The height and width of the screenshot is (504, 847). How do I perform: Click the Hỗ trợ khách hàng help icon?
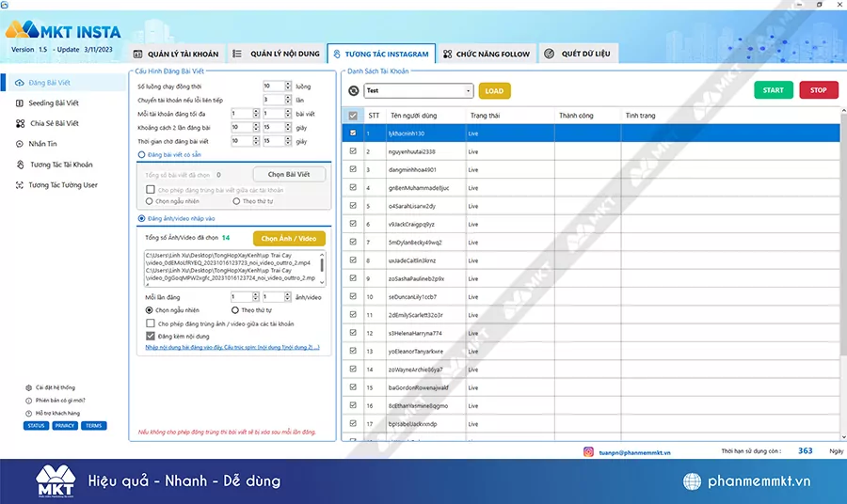(x=28, y=413)
